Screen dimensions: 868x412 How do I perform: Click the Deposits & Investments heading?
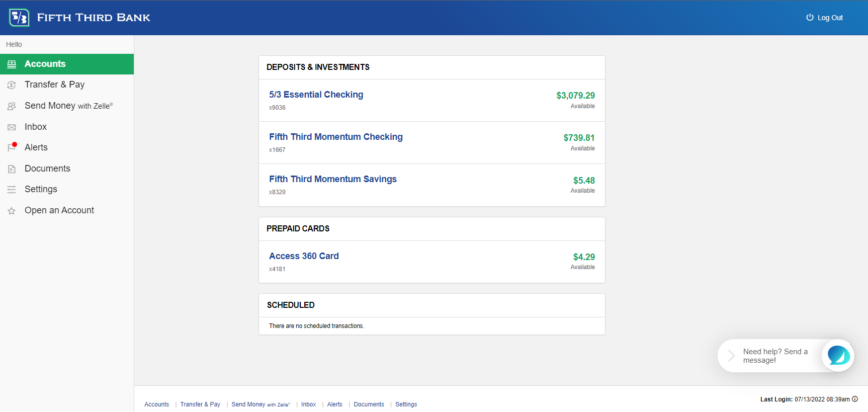click(318, 67)
